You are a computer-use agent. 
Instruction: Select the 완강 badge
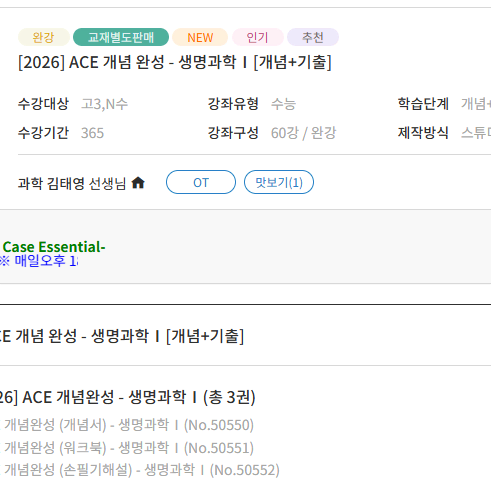click(x=44, y=37)
